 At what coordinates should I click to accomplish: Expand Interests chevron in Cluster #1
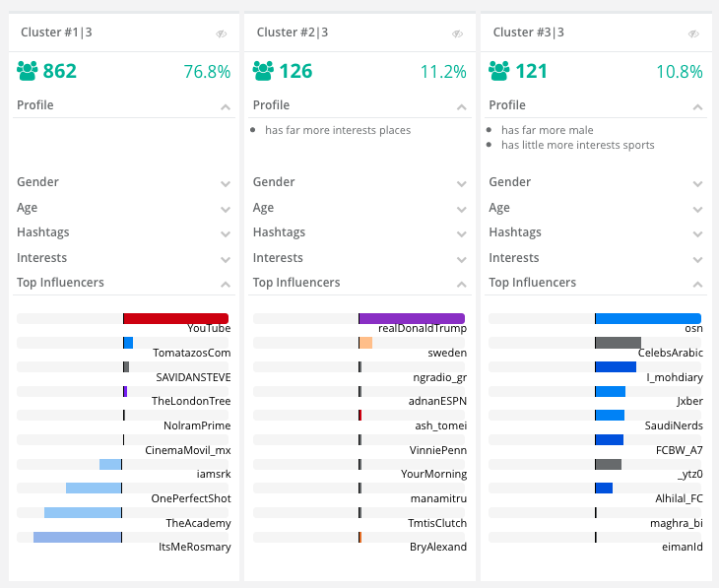[x=226, y=260]
